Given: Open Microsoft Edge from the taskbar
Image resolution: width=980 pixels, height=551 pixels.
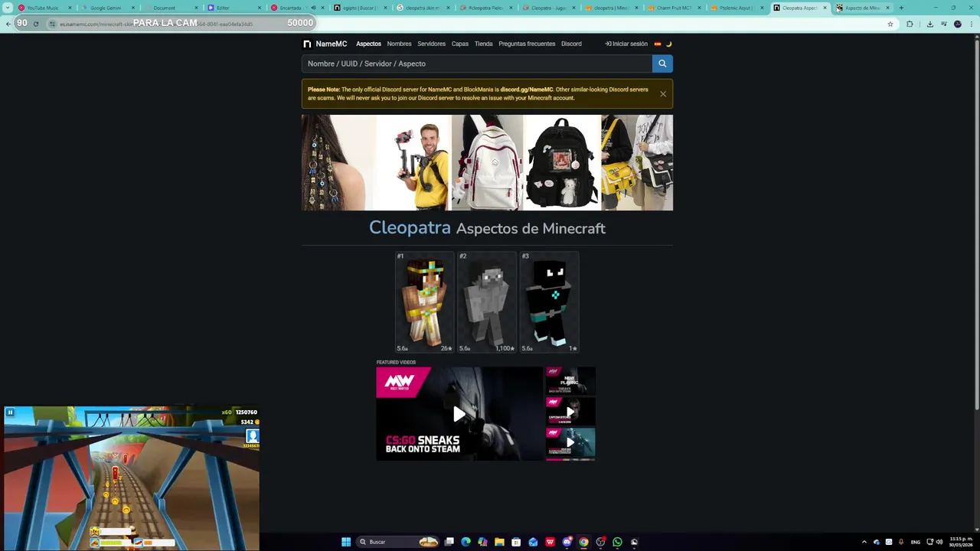Looking at the screenshot, I should click(x=465, y=542).
